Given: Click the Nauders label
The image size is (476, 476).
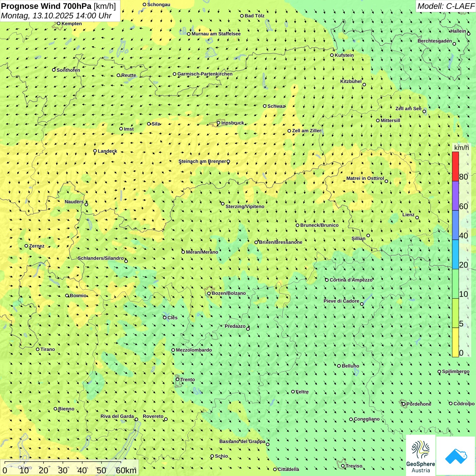Looking at the screenshot, I should (74, 202).
